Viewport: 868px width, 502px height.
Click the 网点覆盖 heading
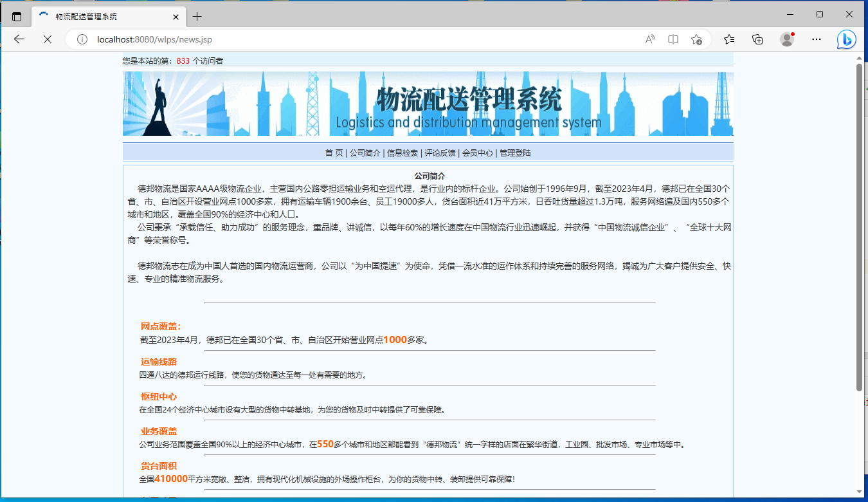coord(161,327)
